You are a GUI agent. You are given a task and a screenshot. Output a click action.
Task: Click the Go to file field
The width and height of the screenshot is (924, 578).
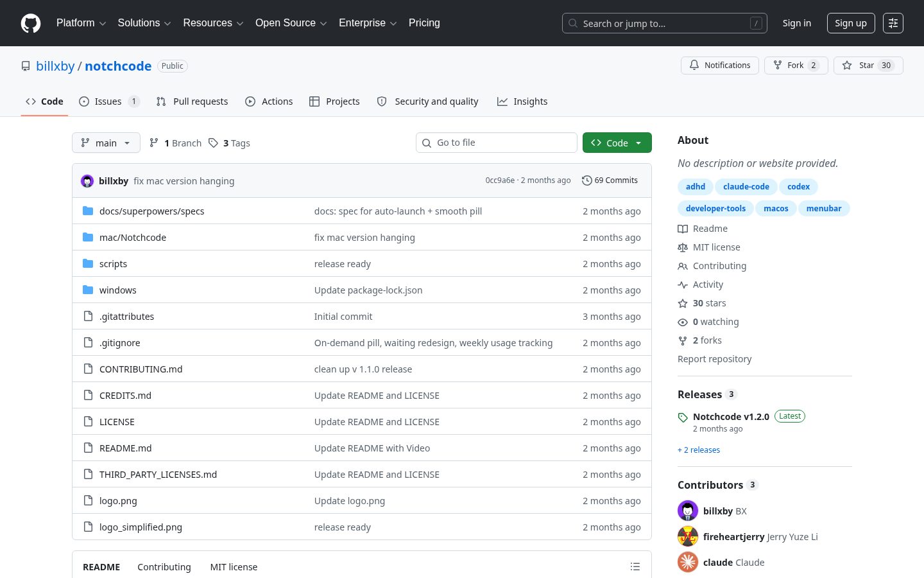(x=497, y=143)
